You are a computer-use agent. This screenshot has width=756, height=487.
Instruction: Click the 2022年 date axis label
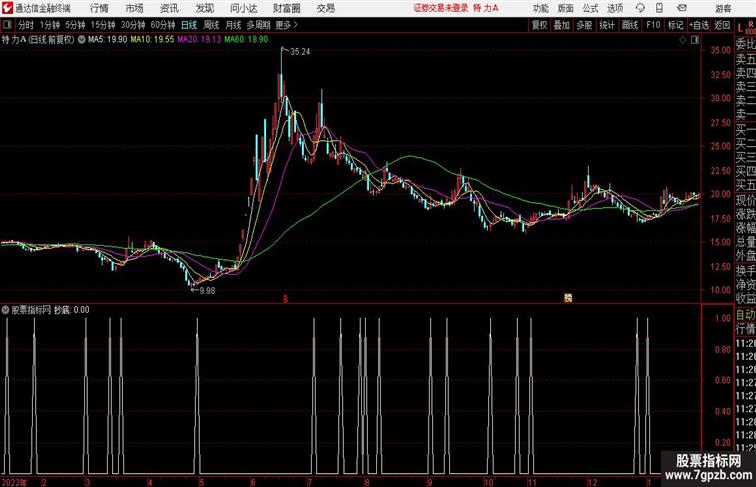tap(14, 482)
